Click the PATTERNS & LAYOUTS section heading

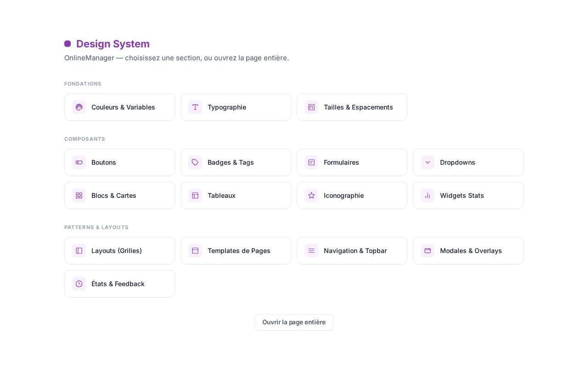coord(96,227)
